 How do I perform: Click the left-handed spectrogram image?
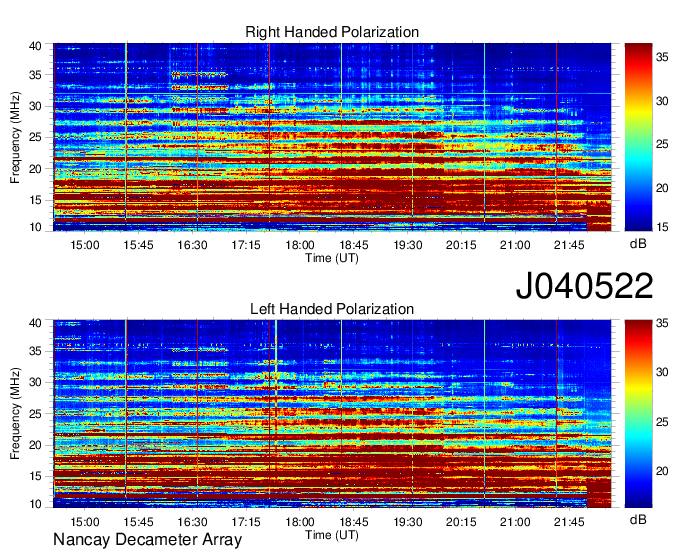pyautogui.click(x=332, y=414)
